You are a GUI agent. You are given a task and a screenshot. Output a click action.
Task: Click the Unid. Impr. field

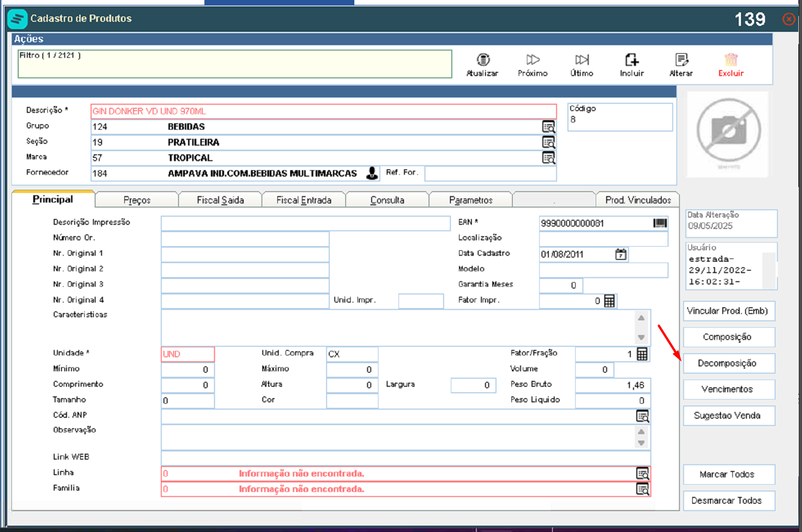pos(421,301)
